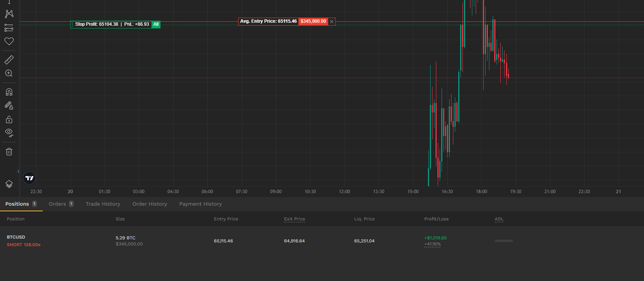The width and height of the screenshot is (644, 281).
Task: Open the Order History tab
Action: click(150, 204)
